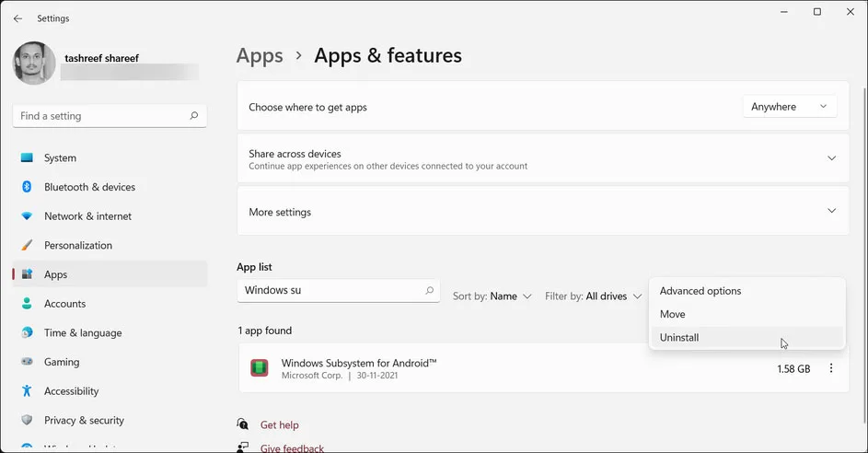This screenshot has height=453, width=868.
Task: Click the Get help headset icon
Action: coord(242,424)
